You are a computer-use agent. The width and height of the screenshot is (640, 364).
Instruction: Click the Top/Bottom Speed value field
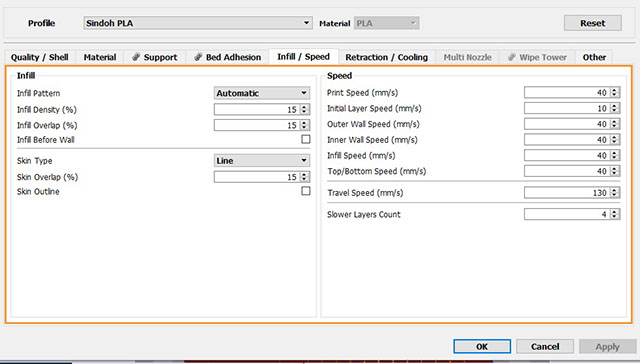[x=567, y=171]
